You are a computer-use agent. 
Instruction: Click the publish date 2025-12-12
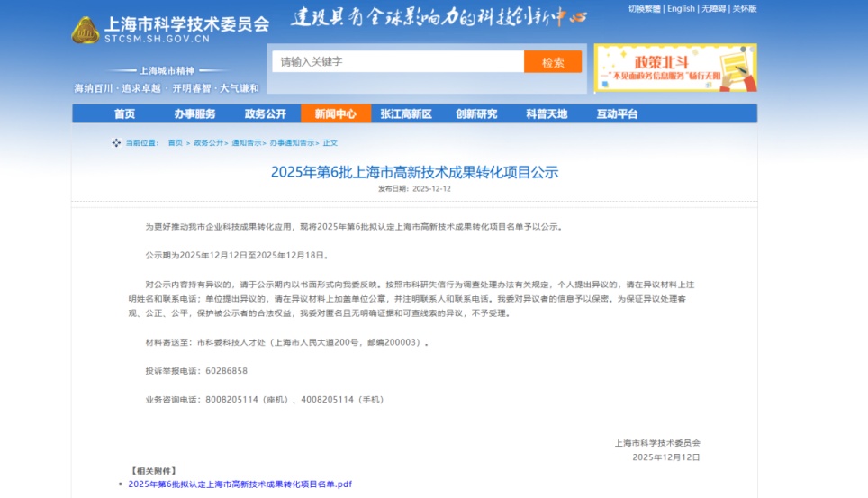point(432,189)
